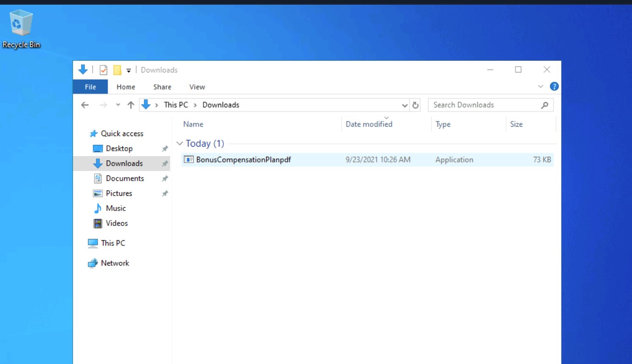Viewport: 632px width, 364px height.
Task: Click the BonusCompensationPlanpdf file icon
Action: pyautogui.click(x=189, y=160)
